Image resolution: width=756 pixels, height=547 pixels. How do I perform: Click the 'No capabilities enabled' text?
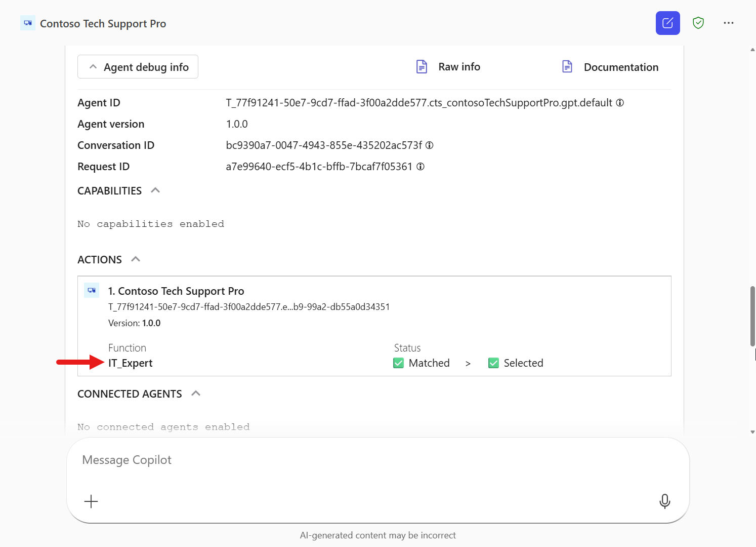click(151, 224)
